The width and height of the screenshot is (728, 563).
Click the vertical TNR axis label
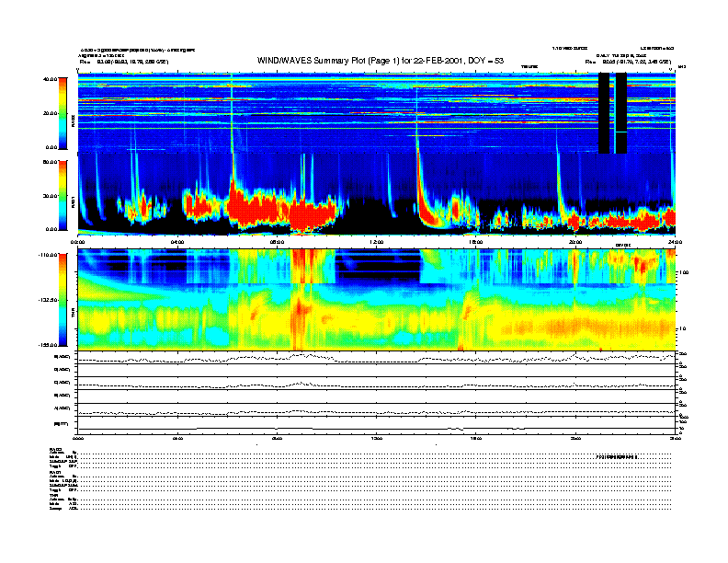tap(73, 315)
